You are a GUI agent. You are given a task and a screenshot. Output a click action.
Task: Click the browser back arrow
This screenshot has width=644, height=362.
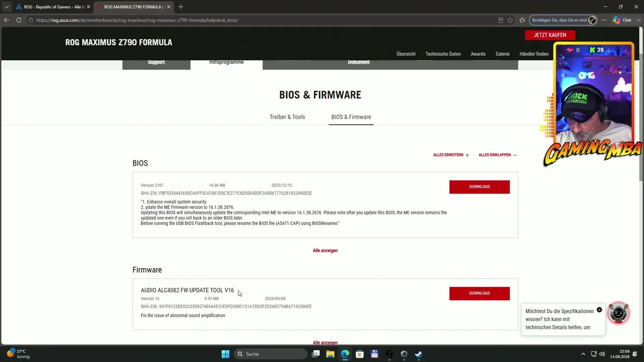point(7,20)
